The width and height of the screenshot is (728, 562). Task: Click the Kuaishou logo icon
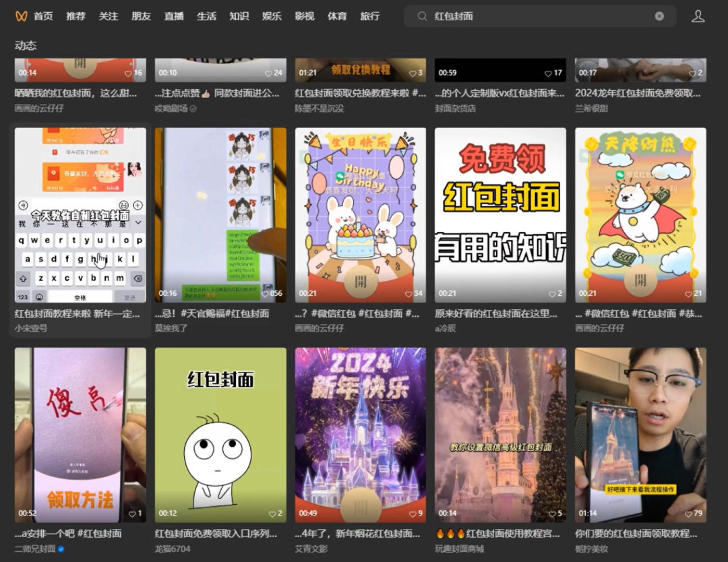pos(22,16)
